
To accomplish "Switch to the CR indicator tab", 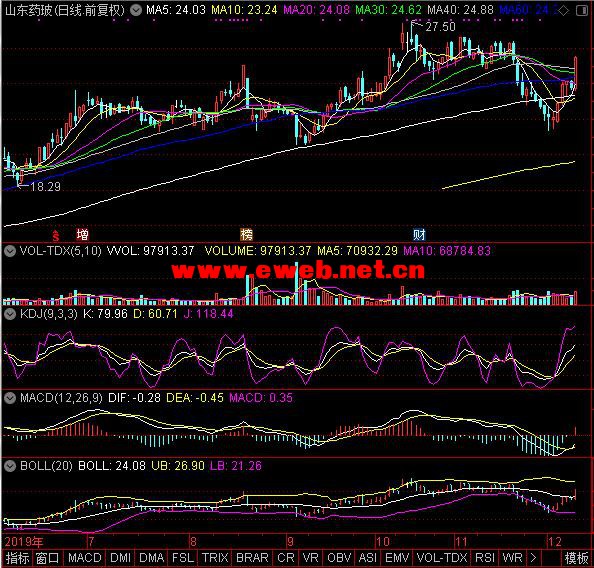I will point(286,558).
